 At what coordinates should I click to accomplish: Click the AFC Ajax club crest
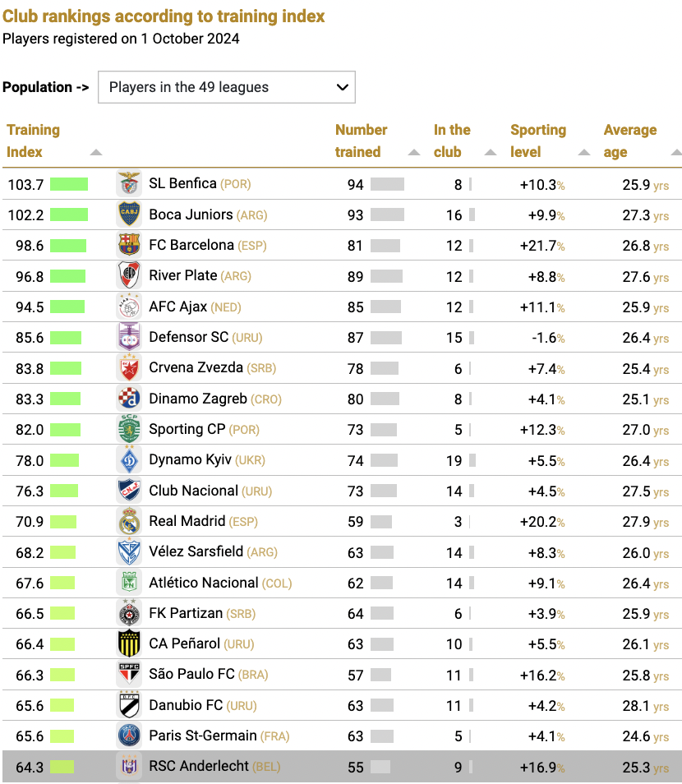128,307
